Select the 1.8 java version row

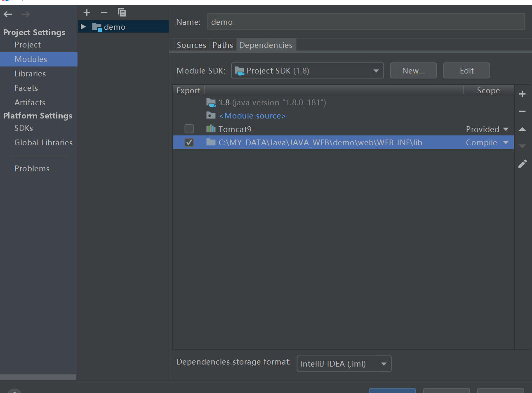[343, 102]
